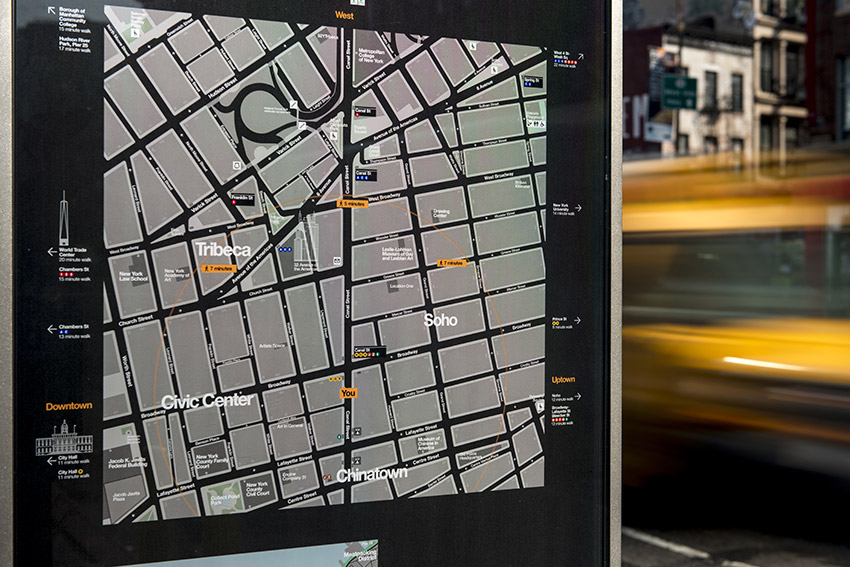Select the "Civic Center" neighborhood label
This screenshot has width=850, height=567.
(207, 401)
